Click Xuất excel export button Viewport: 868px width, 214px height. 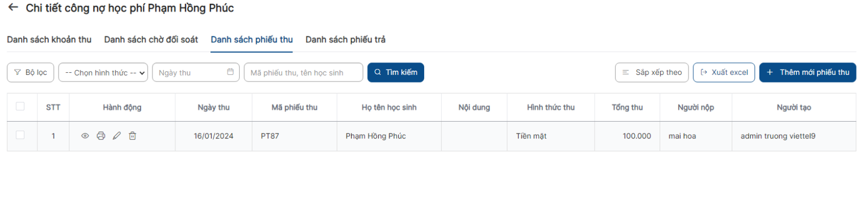click(724, 72)
